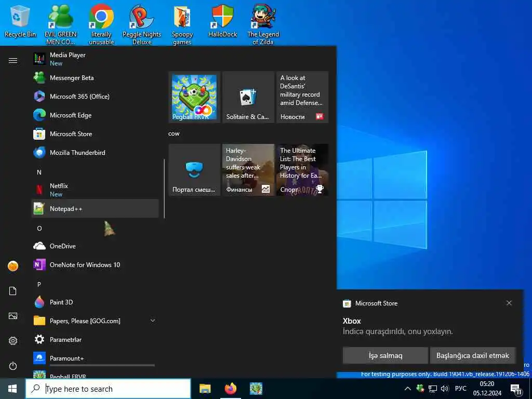Expand Papers, Please [GOG.com] folder chevron
532x399 pixels.
[153, 321]
